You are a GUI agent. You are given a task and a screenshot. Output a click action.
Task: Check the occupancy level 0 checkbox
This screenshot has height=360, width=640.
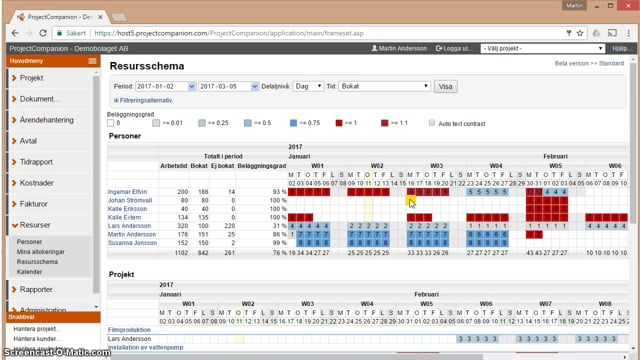click(x=111, y=123)
